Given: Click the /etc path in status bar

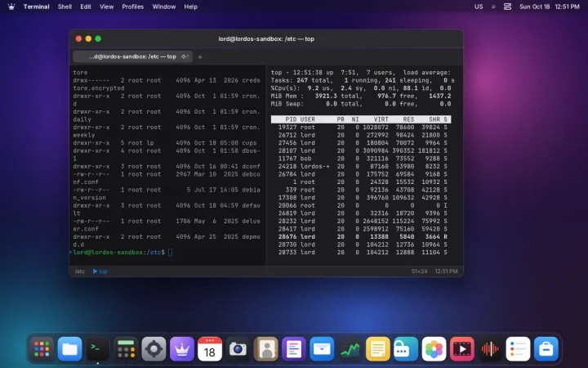Looking at the screenshot, I should pyautogui.click(x=79, y=272).
